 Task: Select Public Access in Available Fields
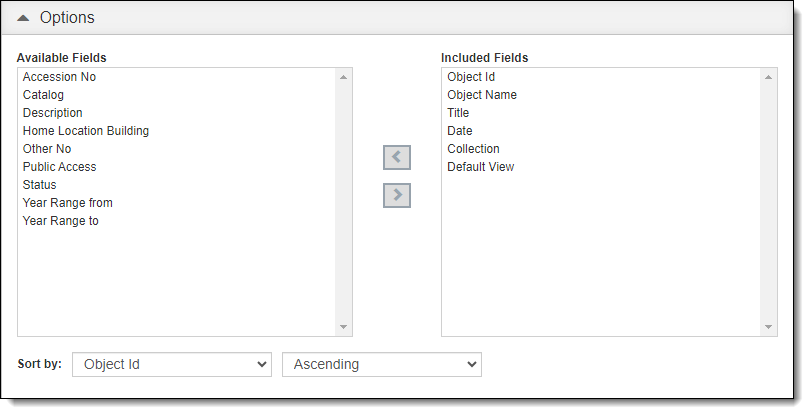[59, 167]
